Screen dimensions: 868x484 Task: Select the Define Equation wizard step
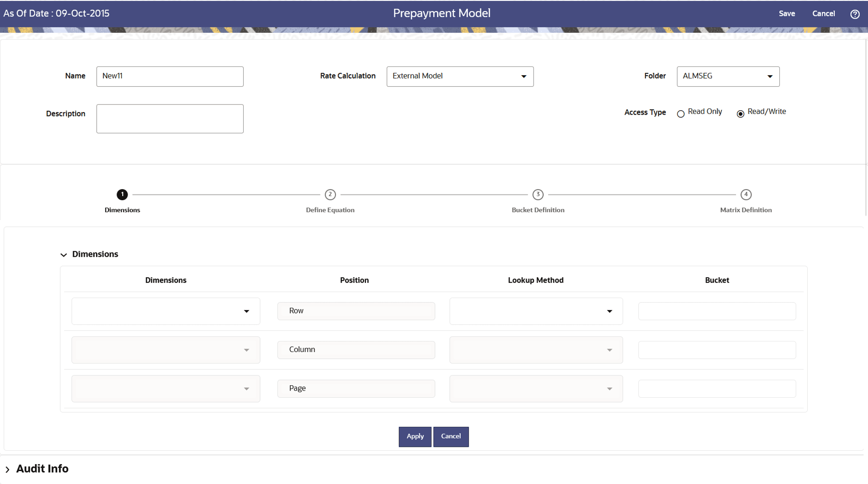330,194
